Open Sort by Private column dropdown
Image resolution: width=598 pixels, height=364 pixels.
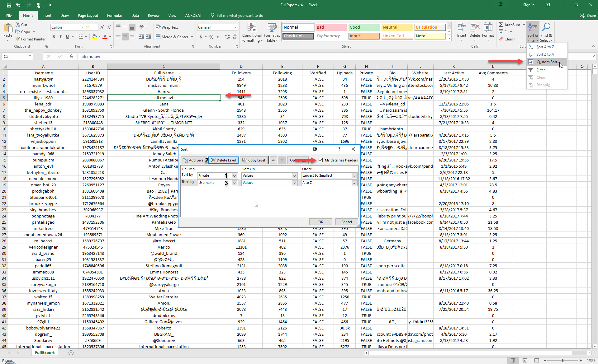tap(235, 176)
